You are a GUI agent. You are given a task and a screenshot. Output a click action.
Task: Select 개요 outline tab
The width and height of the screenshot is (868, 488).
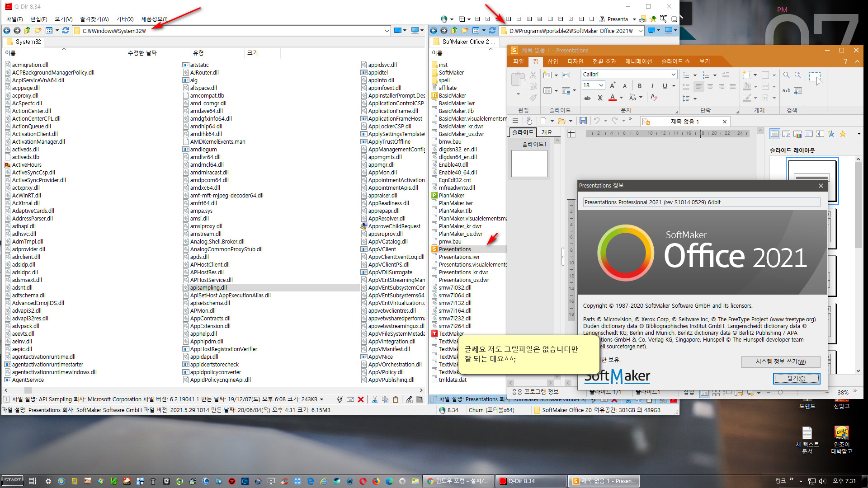[547, 132]
